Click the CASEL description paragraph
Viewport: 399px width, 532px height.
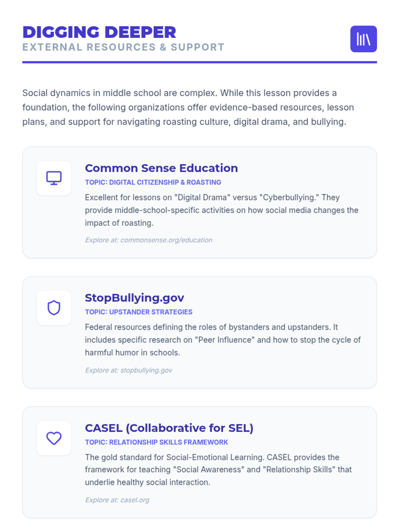[218, 469]
